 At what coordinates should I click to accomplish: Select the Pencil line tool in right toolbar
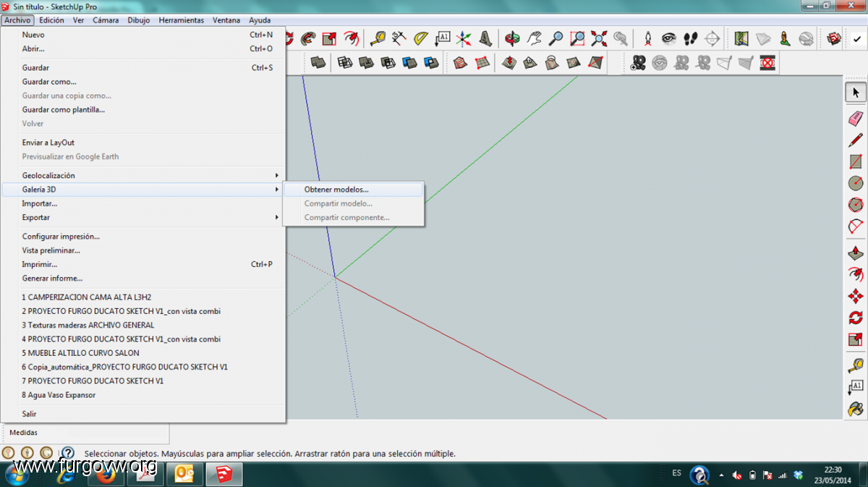pos(856,140)
